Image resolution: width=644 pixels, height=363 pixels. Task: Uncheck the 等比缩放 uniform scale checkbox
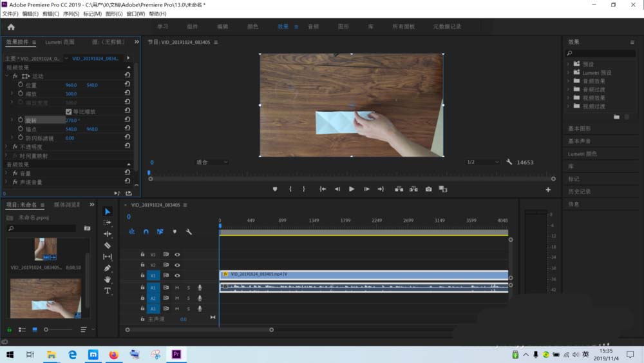pyautogui.click(x=69, y=112)
